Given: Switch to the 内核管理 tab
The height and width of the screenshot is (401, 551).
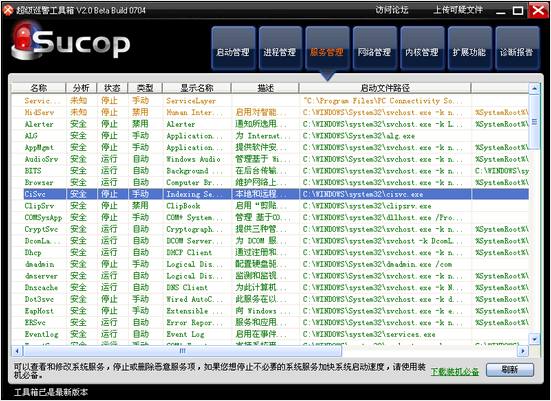Looking at the screenshot, I should 422,48.
